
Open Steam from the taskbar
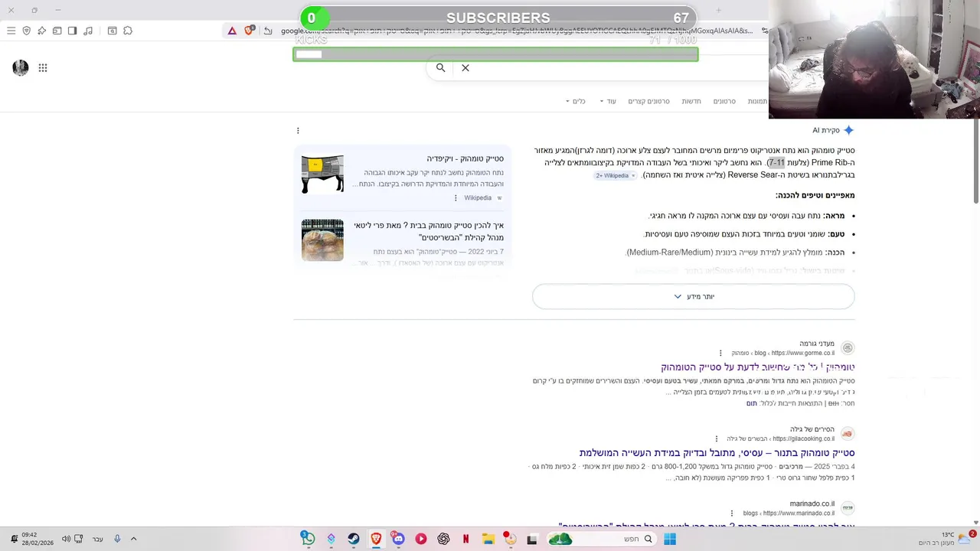tap(354, 539)
